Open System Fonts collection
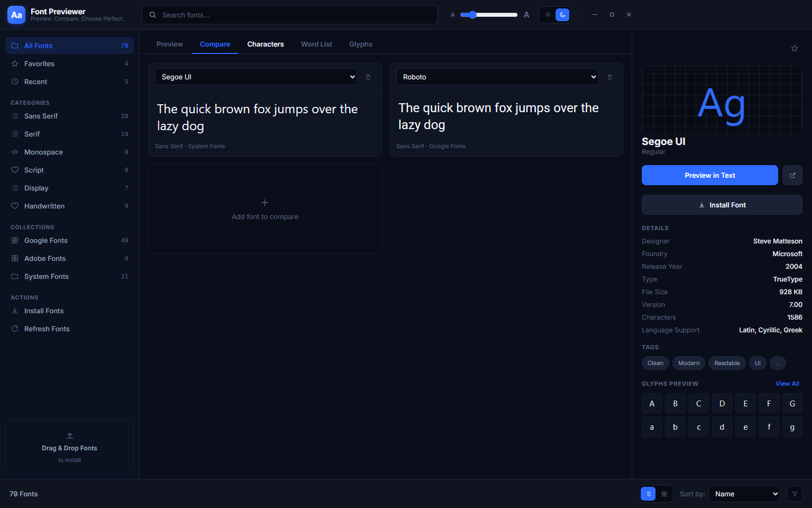Viewport: 812px width, 508px height. point(70,276)
